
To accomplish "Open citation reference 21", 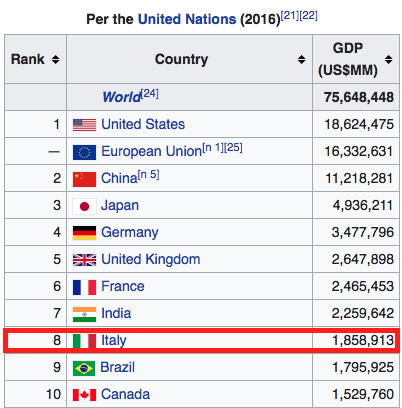I will (290, 15).
